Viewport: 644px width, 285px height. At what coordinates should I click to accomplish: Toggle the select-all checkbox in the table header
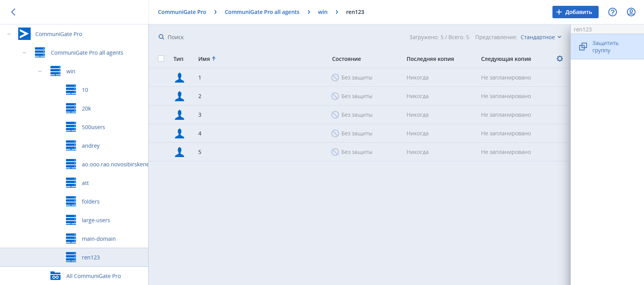[x=161, y=59]
